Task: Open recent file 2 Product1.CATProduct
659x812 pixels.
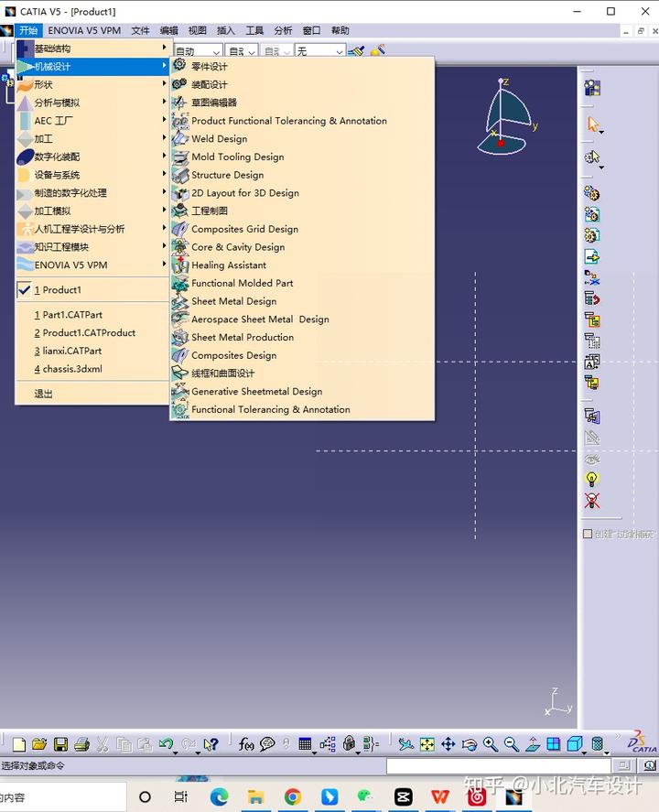Action: (x=92, y=333)
